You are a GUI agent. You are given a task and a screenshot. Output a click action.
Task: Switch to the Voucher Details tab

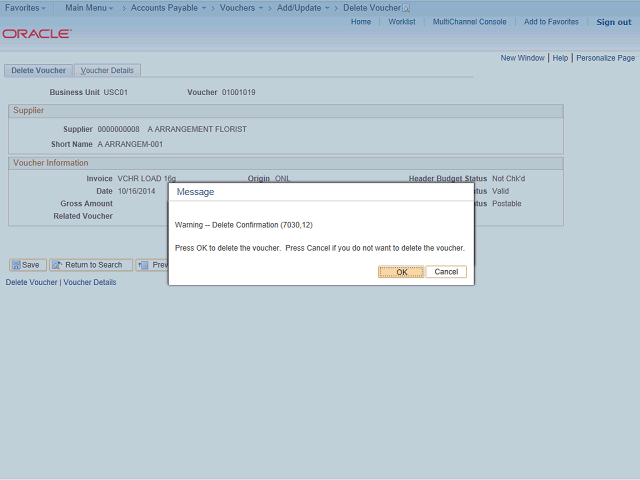(107, 70)
